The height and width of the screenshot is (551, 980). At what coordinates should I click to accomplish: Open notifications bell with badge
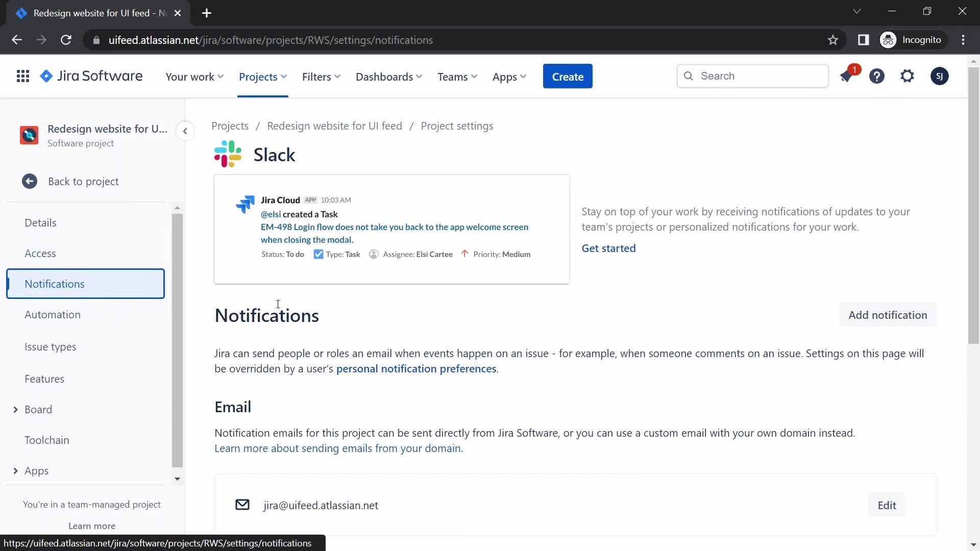point(847,77)
